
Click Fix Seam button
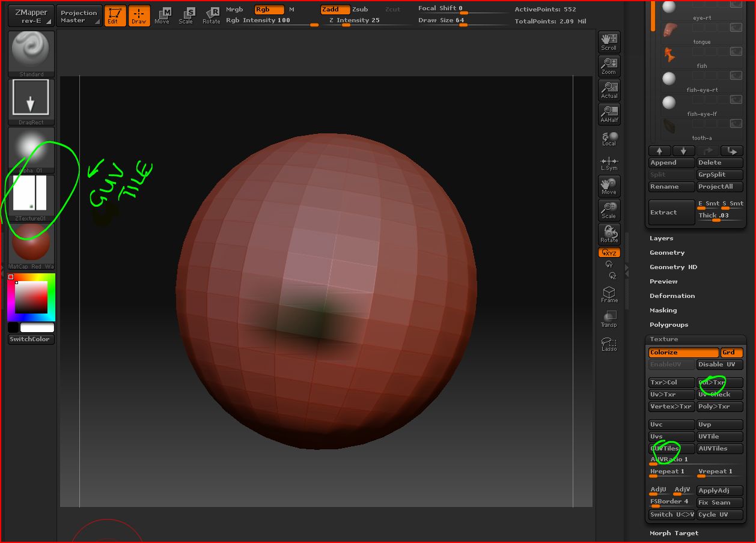click(x=719, y=503)
